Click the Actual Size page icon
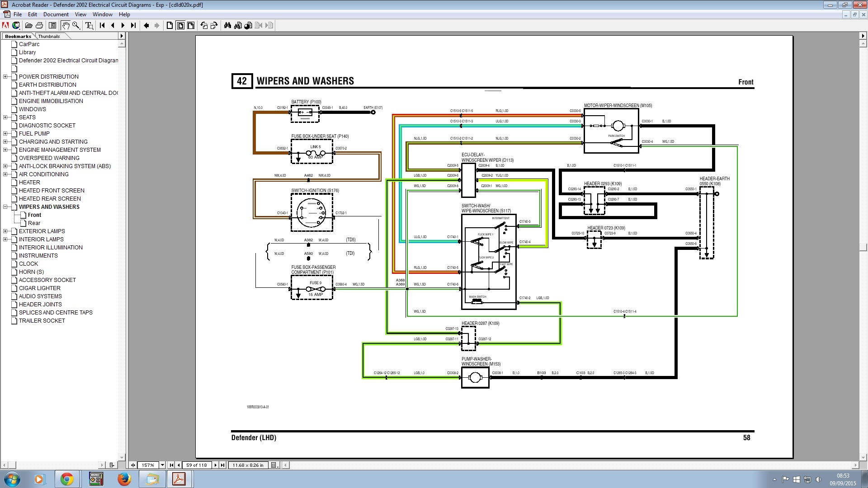 (x=170, y=26)
